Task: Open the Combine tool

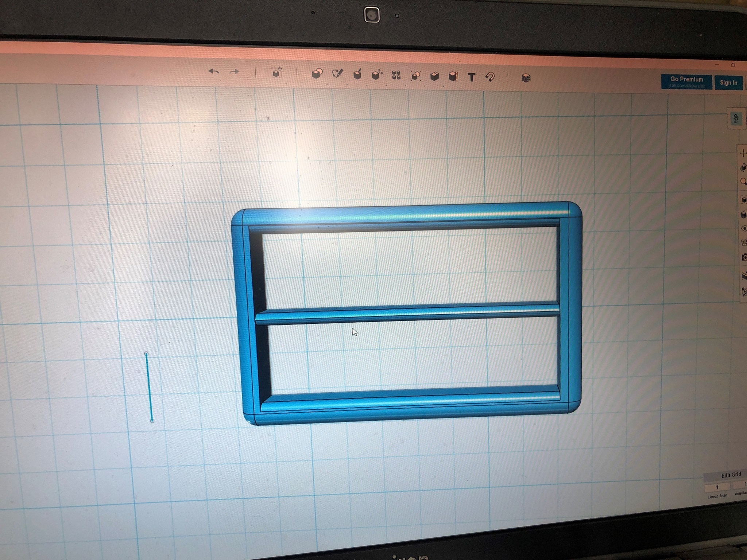Action: click(434, 77)
